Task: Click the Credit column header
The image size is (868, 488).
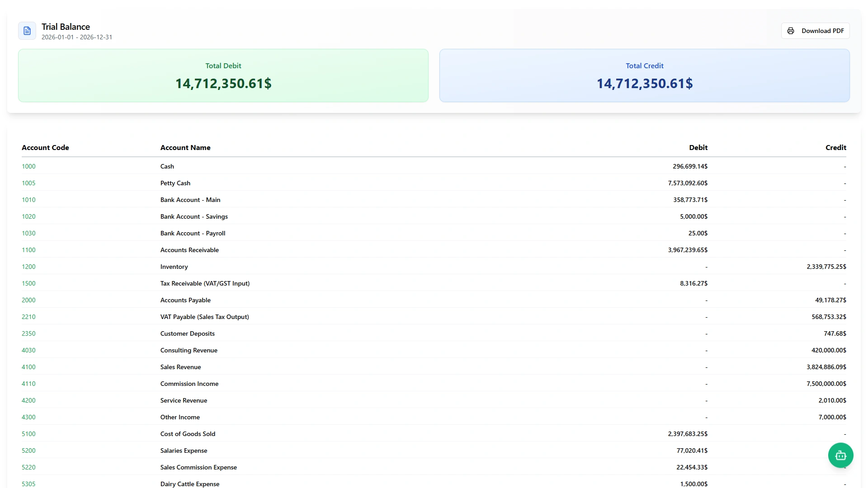Action: [836, 148]
